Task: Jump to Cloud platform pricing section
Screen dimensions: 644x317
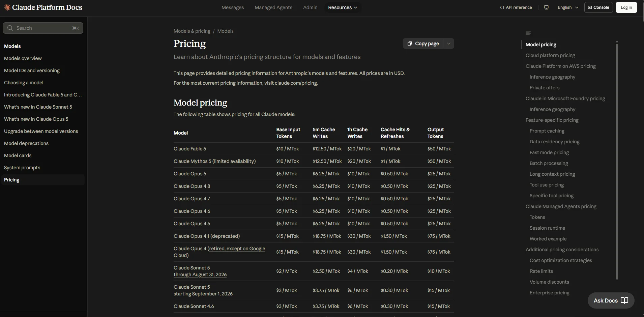Action: [550, 55]
